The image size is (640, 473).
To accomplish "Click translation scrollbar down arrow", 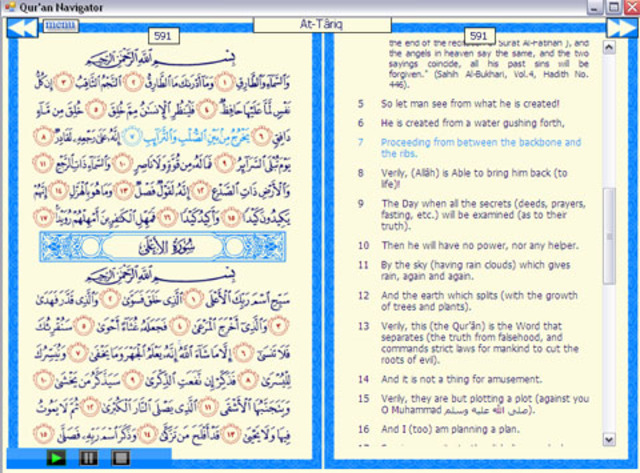I will 609,440.
